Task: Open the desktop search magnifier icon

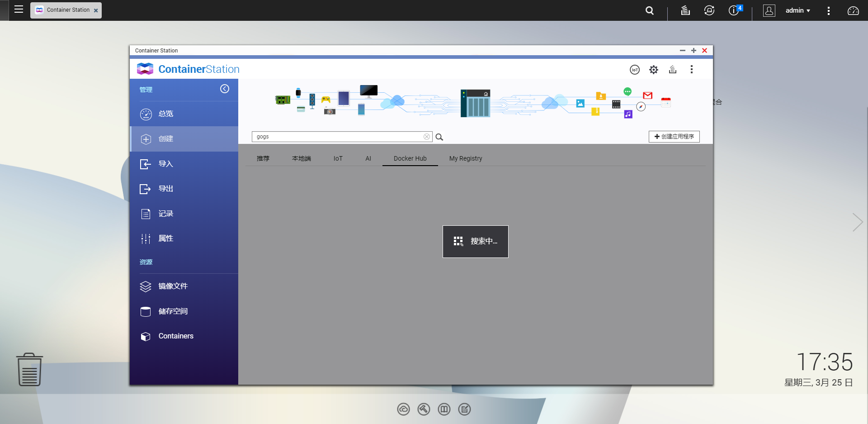Action: [650, 10]
